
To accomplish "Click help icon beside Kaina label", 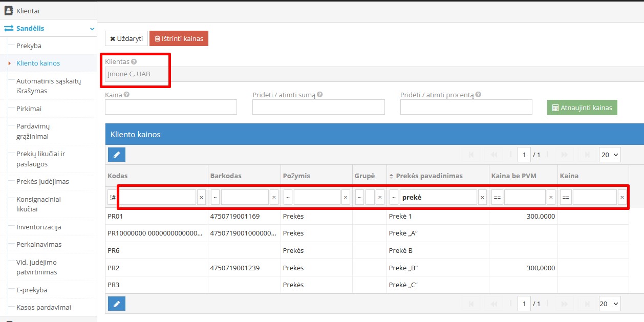I will [126, 95].
